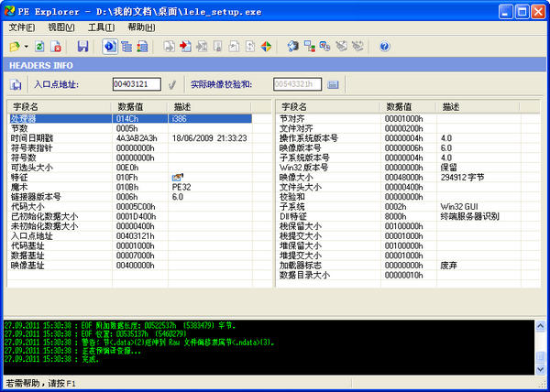Click calculator icon beside the checksum field
This screenshot has height=392, width=550.
tap(334, 84)
